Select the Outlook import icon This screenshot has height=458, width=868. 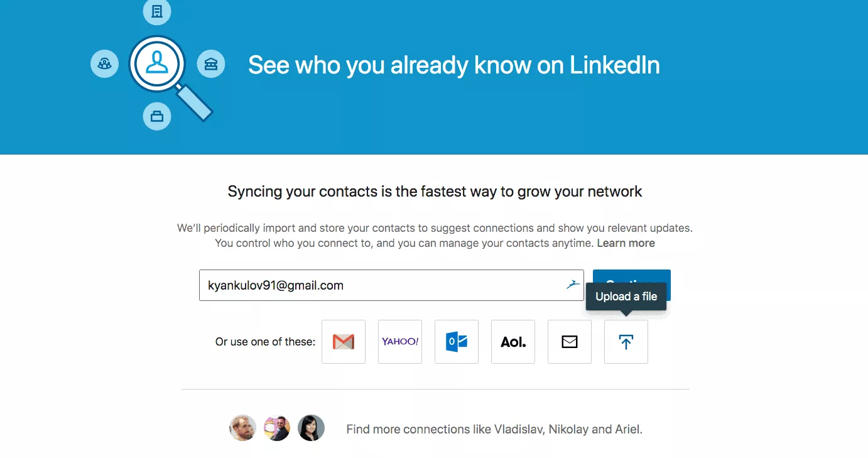click(x=457, y=342)
